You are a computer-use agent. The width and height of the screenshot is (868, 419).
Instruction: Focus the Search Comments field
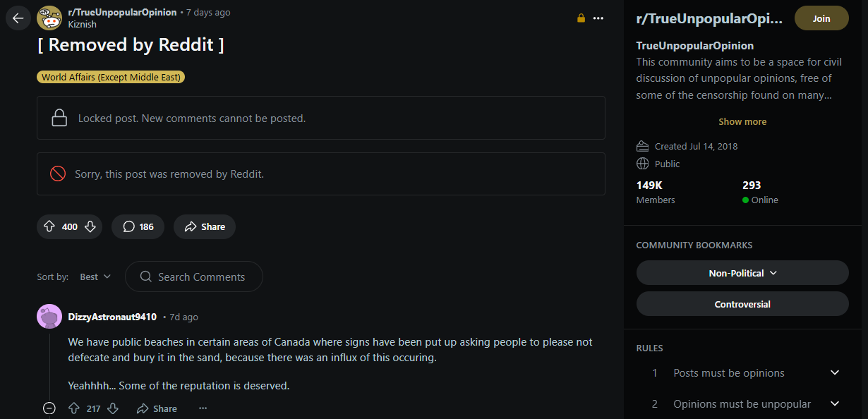click(194, 277)
